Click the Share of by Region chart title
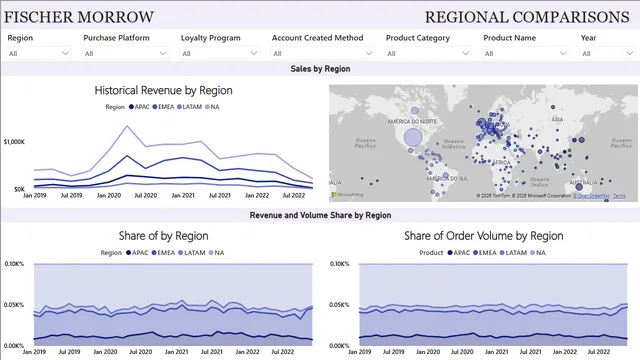The height and width of the screenshot is (360, 640). [163, 236]
